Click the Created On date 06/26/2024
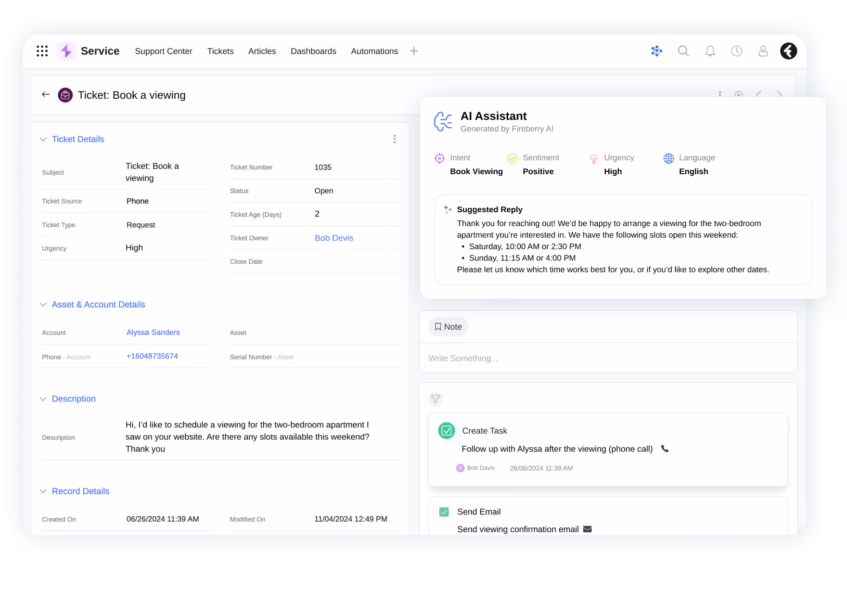The height and width of the screenshot is (616, 847). [163, 519]
